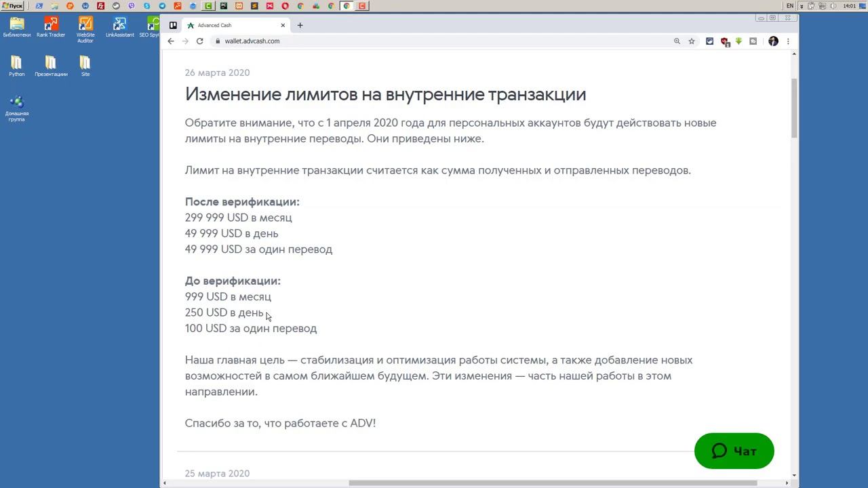Click heading 'Изменение лимитов на внутренние транзакции'
Viewport: 868px width, 488px height.
pyautogui.click(x=385, y=94)
